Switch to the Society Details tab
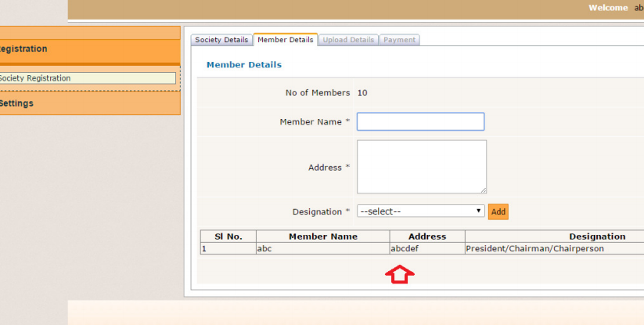The image size is (644, 325). (x=221, y=40)
